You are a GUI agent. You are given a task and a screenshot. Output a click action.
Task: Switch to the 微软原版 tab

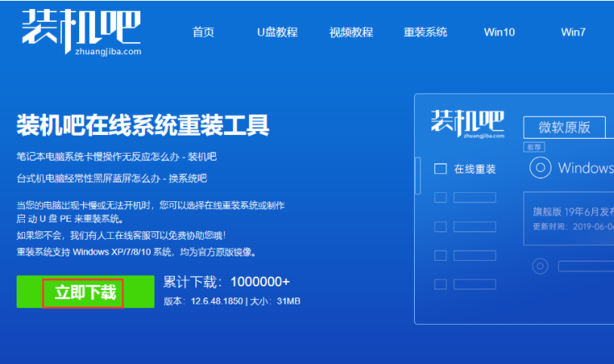[x=564, y=127]
